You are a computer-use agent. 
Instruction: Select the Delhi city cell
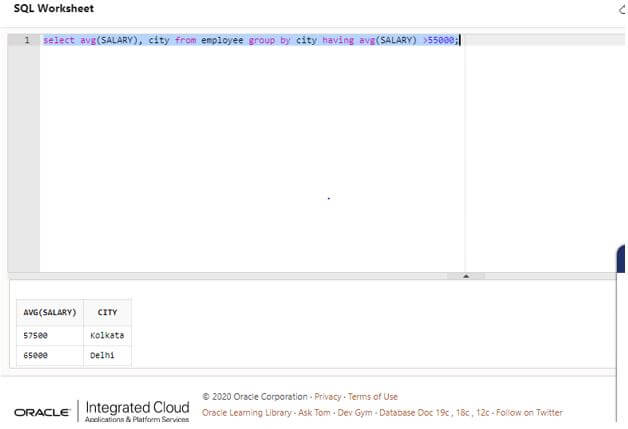(107, 355)
